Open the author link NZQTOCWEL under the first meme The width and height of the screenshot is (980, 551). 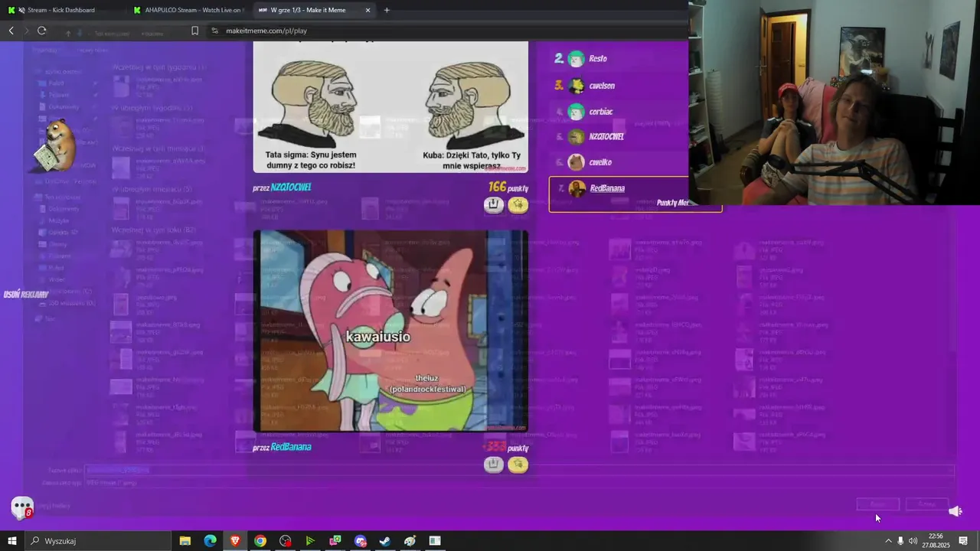(291, 187)
